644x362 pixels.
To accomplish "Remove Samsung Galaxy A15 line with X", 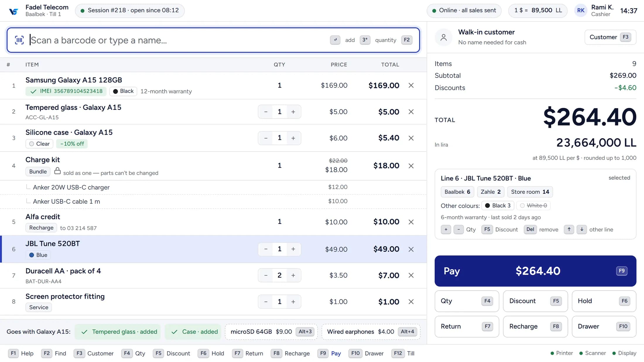I will (x=411, y=85).
